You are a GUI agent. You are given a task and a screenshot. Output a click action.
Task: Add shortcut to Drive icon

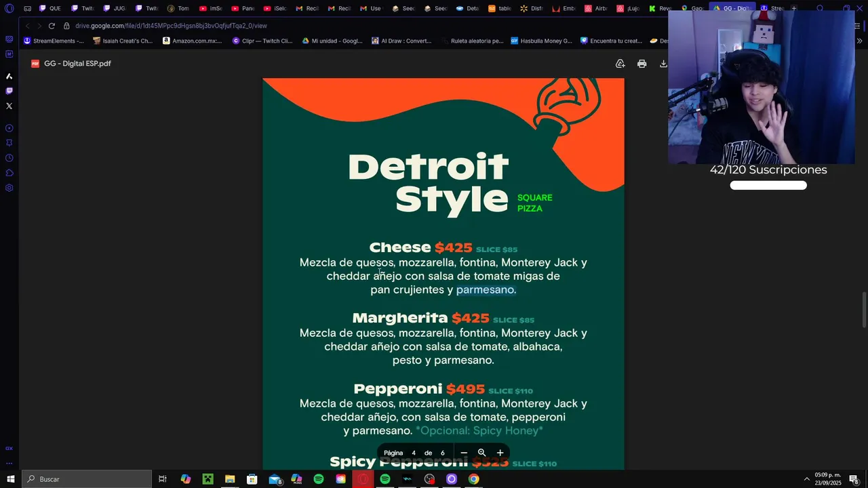point(620,64)
